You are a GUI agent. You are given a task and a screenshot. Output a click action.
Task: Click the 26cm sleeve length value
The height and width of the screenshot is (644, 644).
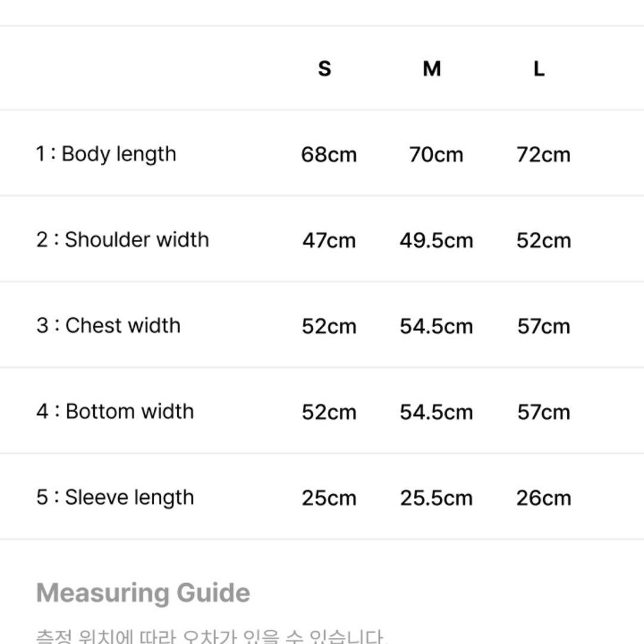543,498
